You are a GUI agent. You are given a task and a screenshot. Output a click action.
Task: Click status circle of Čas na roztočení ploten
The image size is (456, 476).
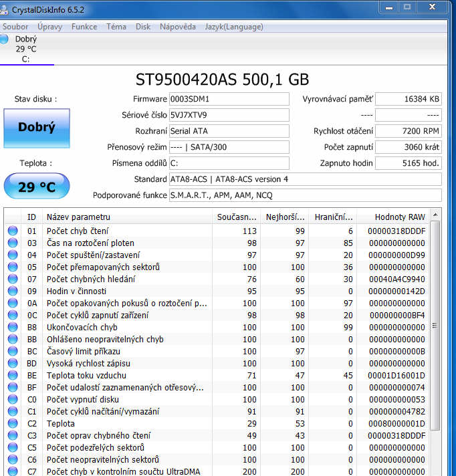click(x=13, y=243)
